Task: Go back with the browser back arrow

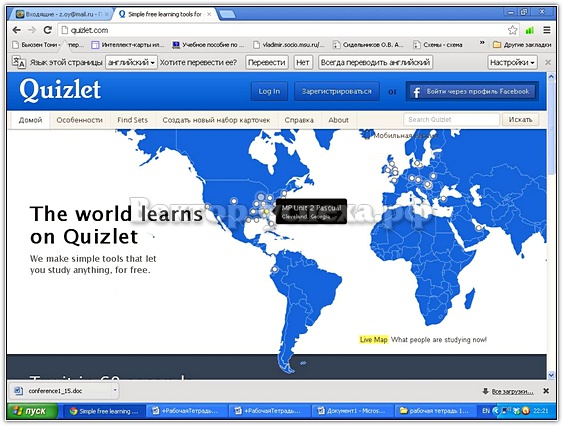Action: [x=17, y=30]
